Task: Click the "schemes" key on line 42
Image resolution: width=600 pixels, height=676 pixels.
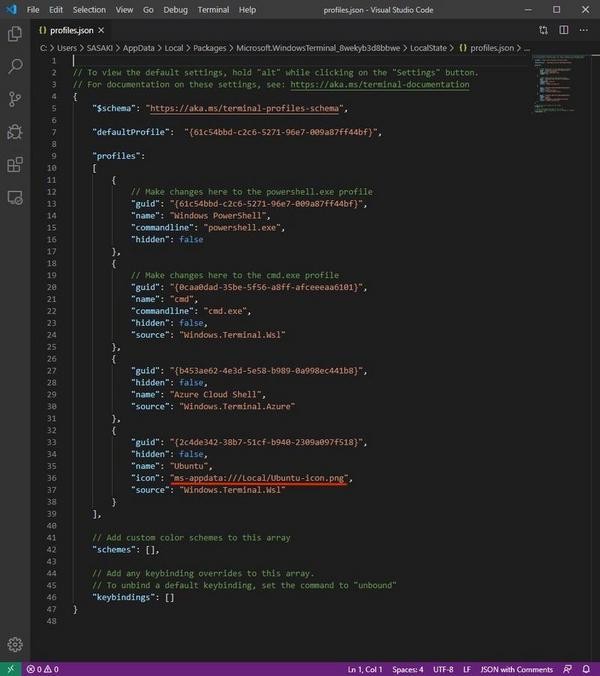Action: tap(114, 550)
